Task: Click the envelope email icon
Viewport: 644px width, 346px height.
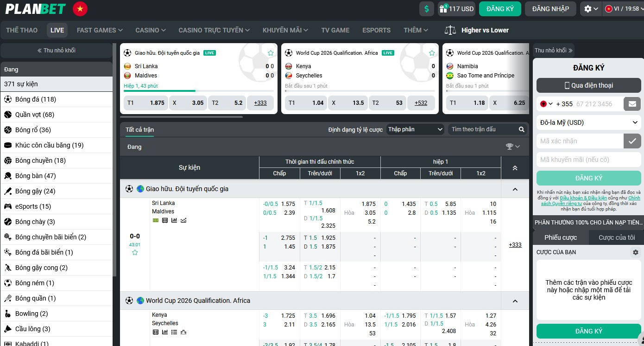Action: pos(632,104)
